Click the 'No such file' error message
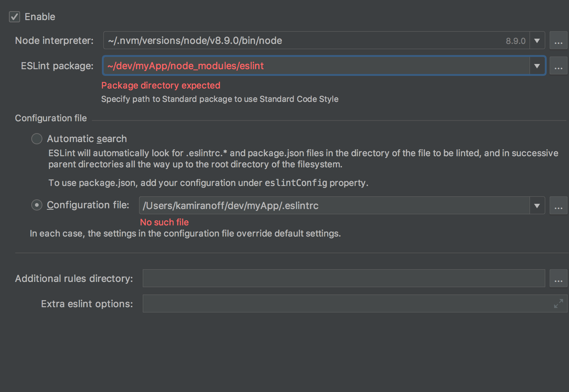The height and width of the screenshot is (392, 569). pos(164,222)
